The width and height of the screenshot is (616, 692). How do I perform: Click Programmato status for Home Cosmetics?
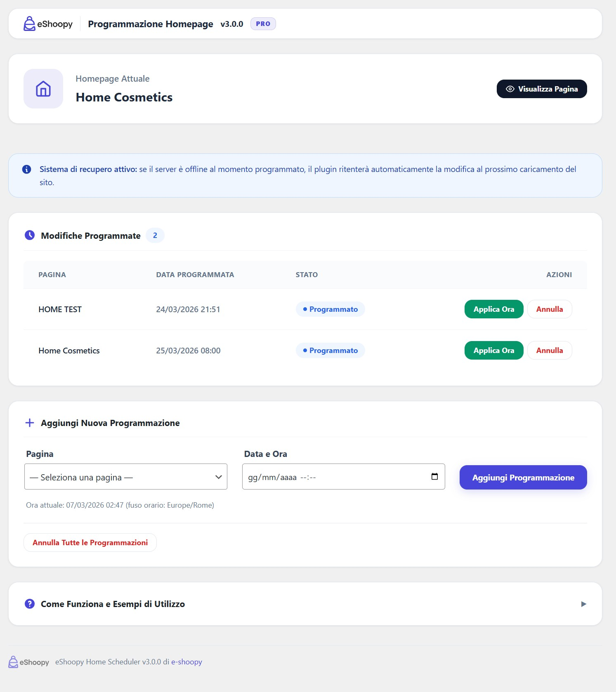(330, 351)
